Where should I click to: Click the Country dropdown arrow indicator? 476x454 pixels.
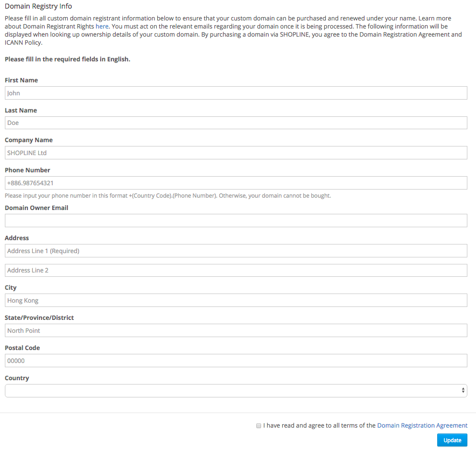[x=463, y=390]
